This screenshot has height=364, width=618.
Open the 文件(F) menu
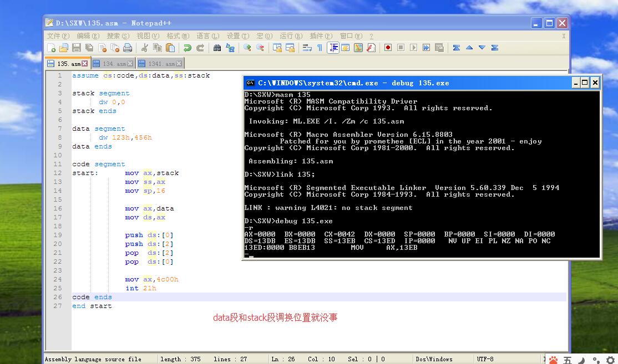coord(58,36)
